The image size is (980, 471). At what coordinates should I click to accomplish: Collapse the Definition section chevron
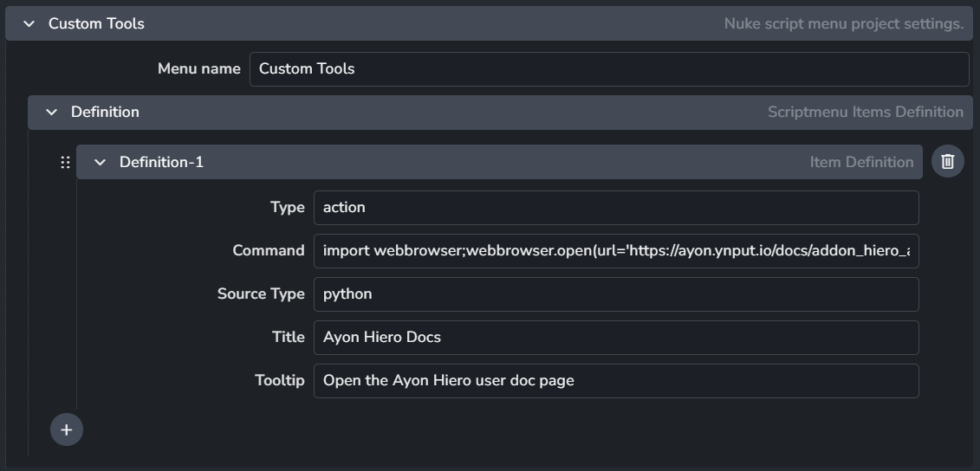point(51,113)
